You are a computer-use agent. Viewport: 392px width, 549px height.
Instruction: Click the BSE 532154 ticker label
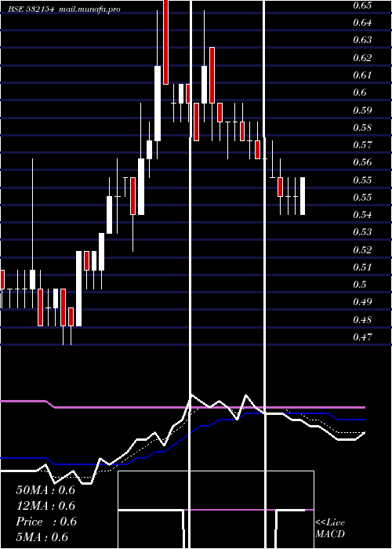coord(31,9)
